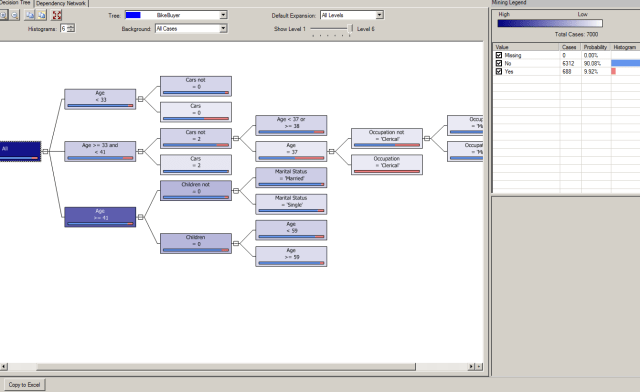Sort by the Value column header
The width and height of the screenshot is (640, 392).
coord(526,47)
